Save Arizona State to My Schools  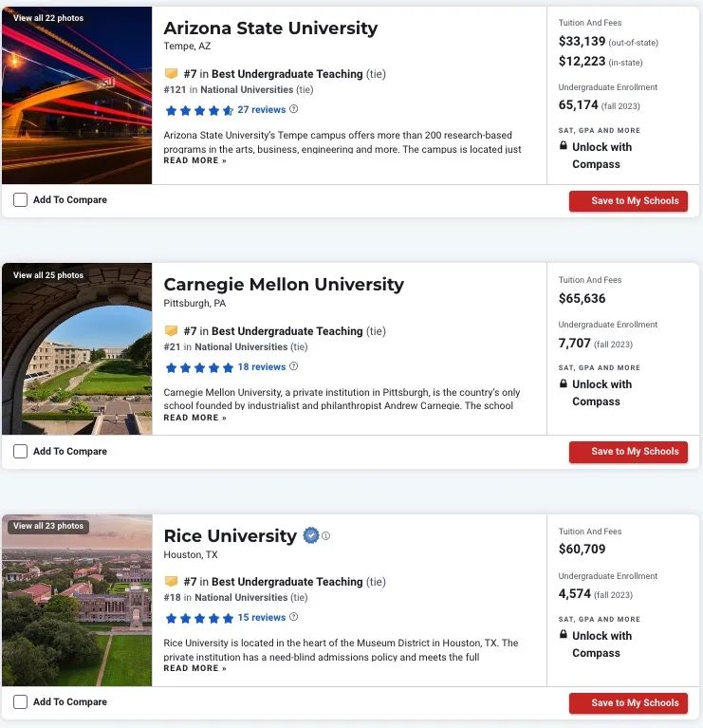click(x=628, y=201)
